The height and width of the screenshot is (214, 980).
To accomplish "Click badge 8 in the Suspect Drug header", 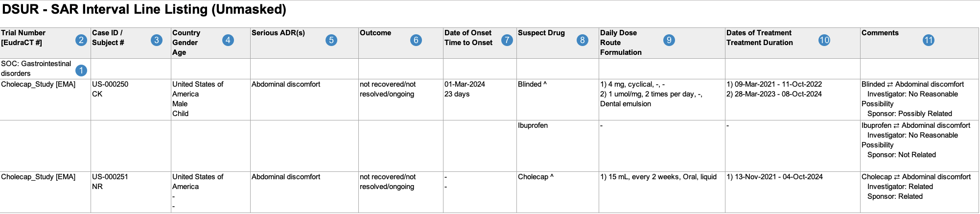I will (583, 40).
